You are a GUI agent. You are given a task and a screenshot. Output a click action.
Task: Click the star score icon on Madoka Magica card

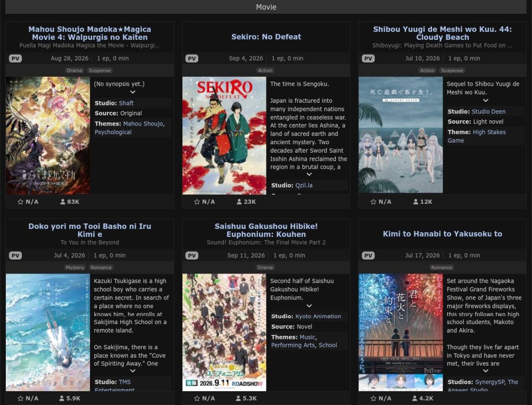pos(20,202)
